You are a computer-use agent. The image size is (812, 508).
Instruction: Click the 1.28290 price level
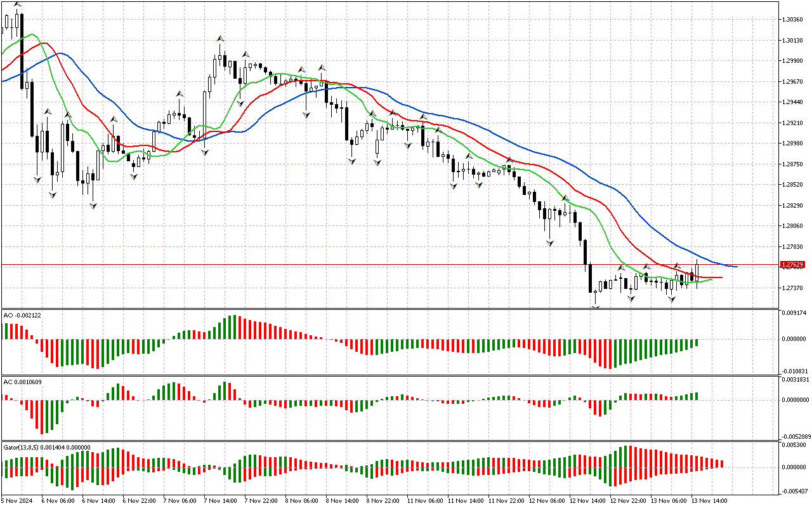coord(793,205)
